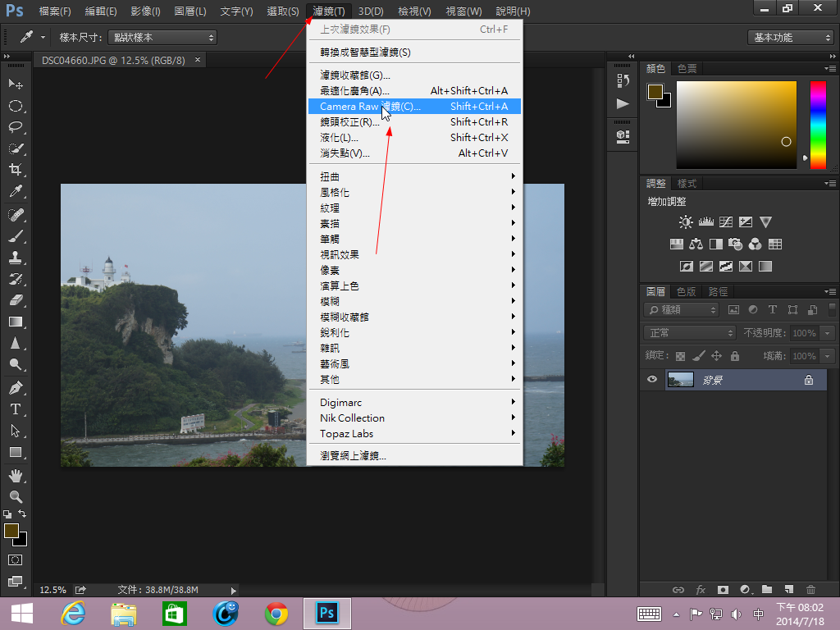Select the Move tool
Image resolution: width=840 pixels, height=630 pixels.
pos(16,84)
